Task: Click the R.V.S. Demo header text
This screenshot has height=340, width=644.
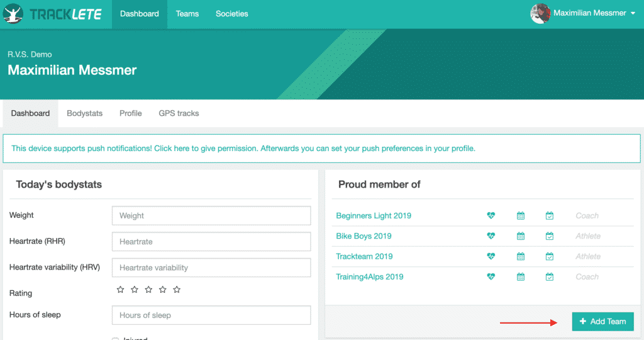Action: 30,54
